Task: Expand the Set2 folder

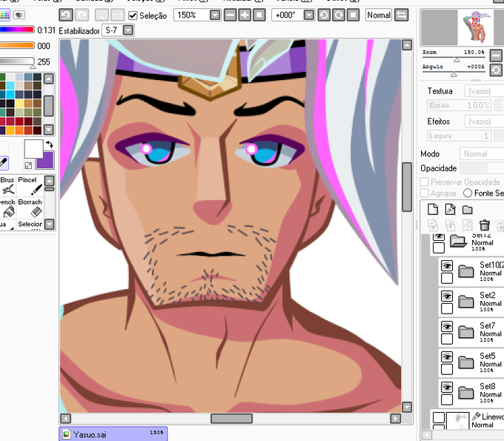Action: click(x=465, y=302)
